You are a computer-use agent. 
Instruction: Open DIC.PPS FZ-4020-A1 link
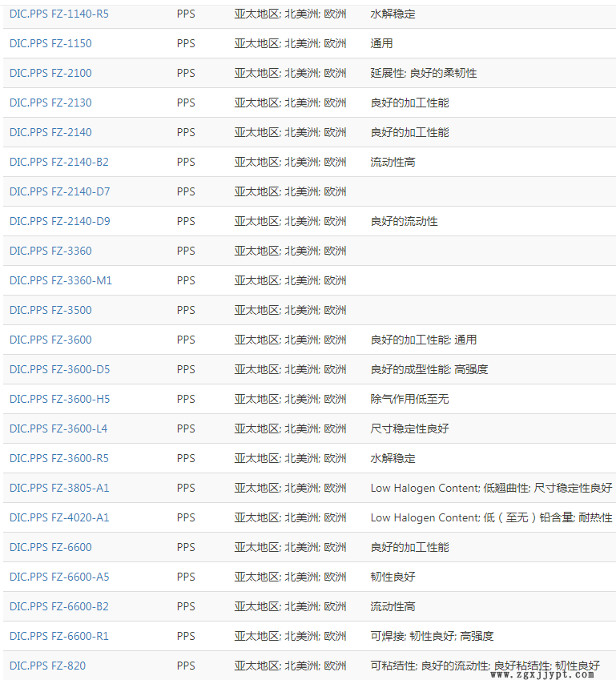coord(59,517)
